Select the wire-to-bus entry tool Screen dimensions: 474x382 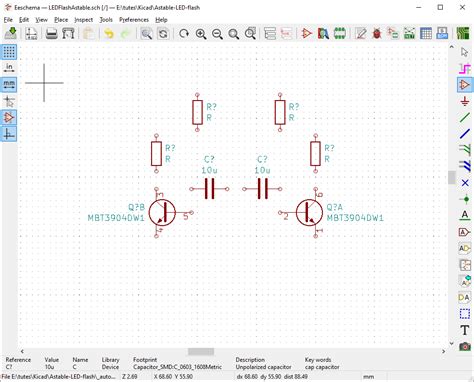465,150
